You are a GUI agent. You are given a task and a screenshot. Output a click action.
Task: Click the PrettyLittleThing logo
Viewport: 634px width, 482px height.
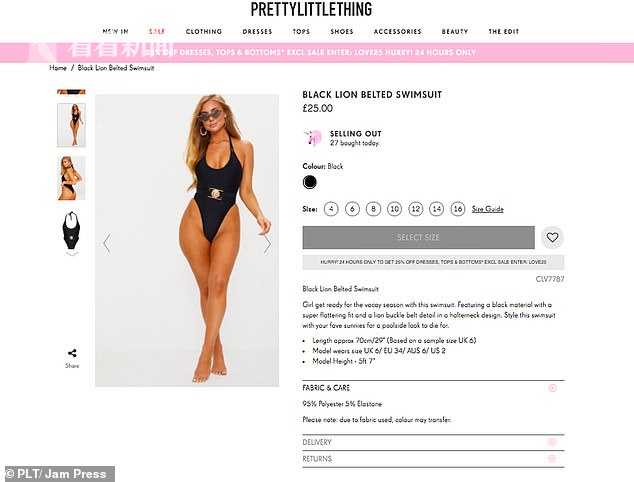click(x=311, y=10)
